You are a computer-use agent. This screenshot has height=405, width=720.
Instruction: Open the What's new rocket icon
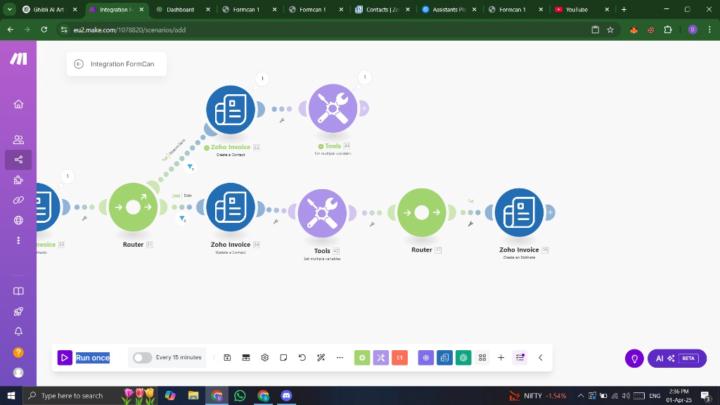click(x=18, y=311)
